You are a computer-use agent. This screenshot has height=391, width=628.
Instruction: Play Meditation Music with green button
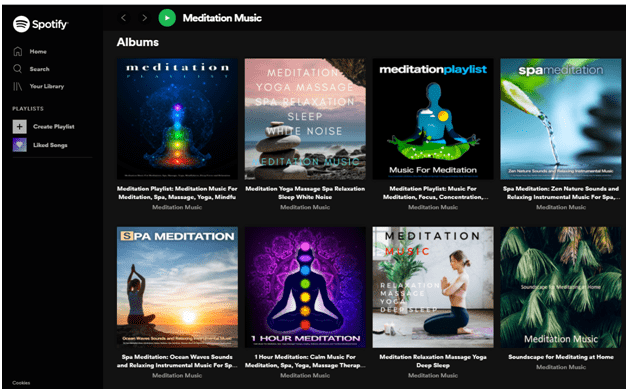click(x=167, y=18)
